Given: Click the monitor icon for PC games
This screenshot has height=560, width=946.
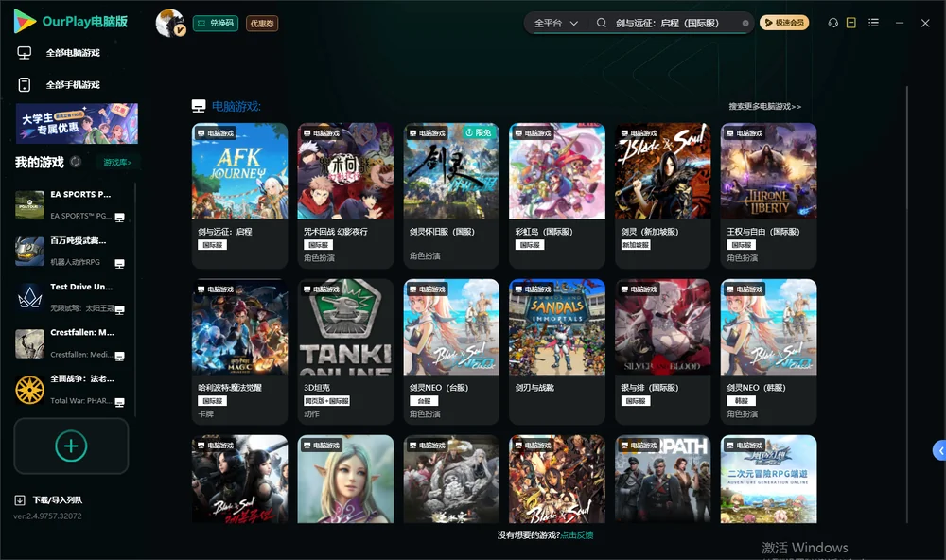Looking at the screenshot, I should point(25,53).
